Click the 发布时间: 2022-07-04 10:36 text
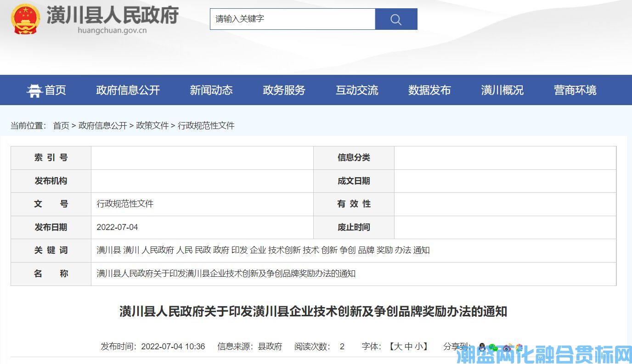Image resolution: width=632 pixels, height=364 pixels. pos(153,347)
